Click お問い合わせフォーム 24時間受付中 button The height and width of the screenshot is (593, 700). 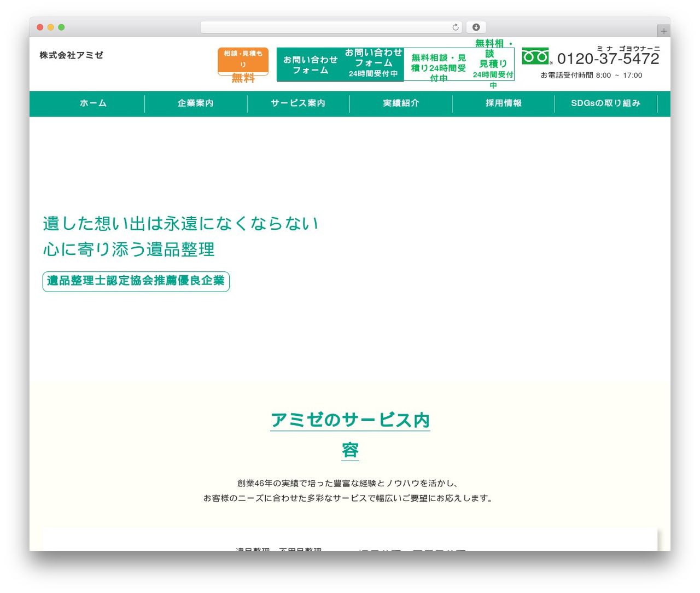coord(374,63)
